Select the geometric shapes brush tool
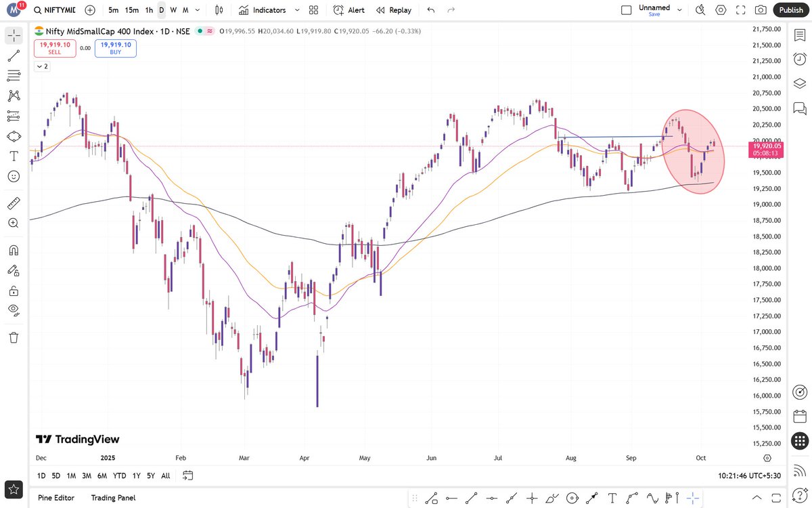Image resolution: width=812 pixels, height=508 pixels. click(14, 136)
